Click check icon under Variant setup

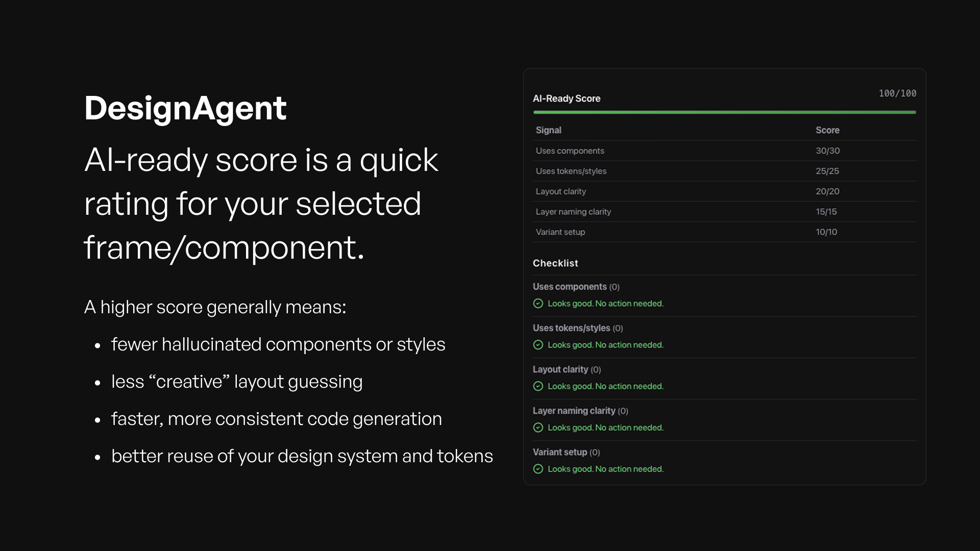pos(538,469)
